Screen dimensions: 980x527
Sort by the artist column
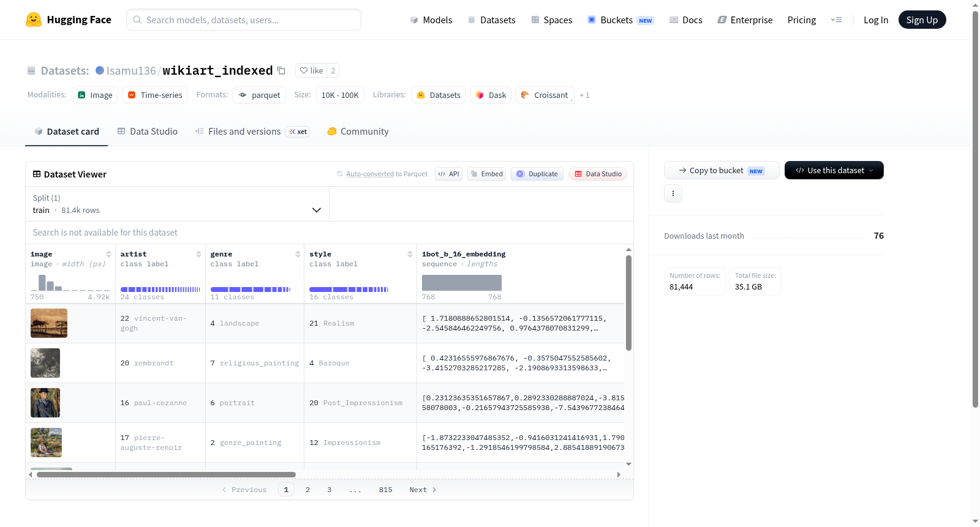(x=198, y=254)
